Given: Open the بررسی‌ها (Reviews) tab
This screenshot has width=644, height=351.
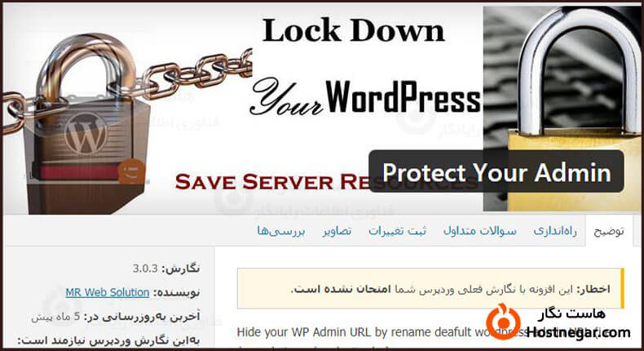Looking at the screenshot, I should coord(281,231).
